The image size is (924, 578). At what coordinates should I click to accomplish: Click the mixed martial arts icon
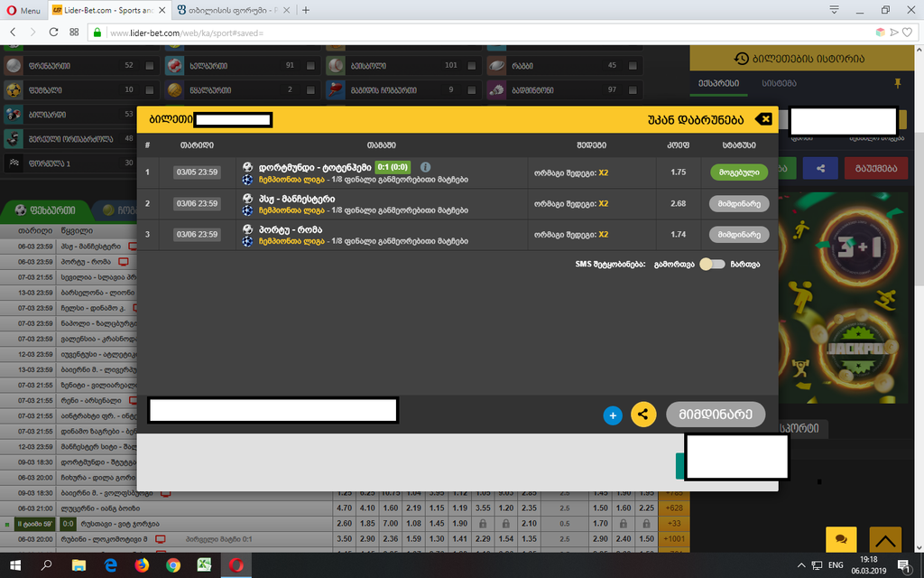pos(14,138)
